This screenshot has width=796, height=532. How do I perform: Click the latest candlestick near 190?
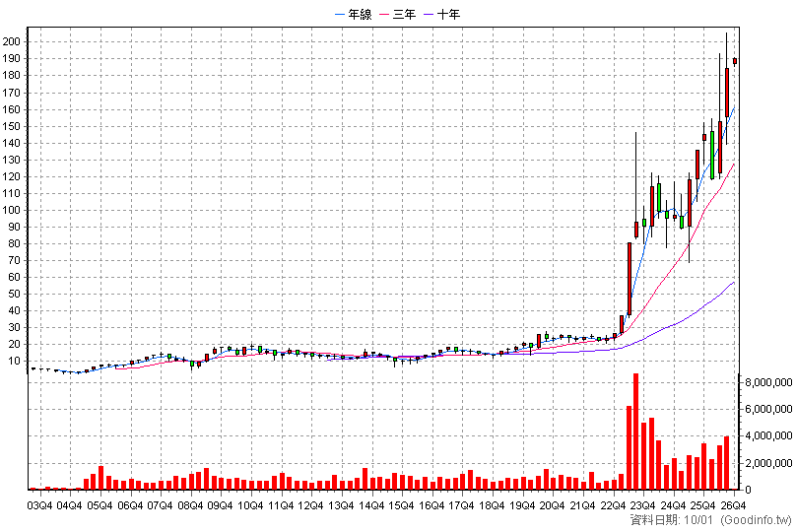pyautogui.click(x=735, y=61)
